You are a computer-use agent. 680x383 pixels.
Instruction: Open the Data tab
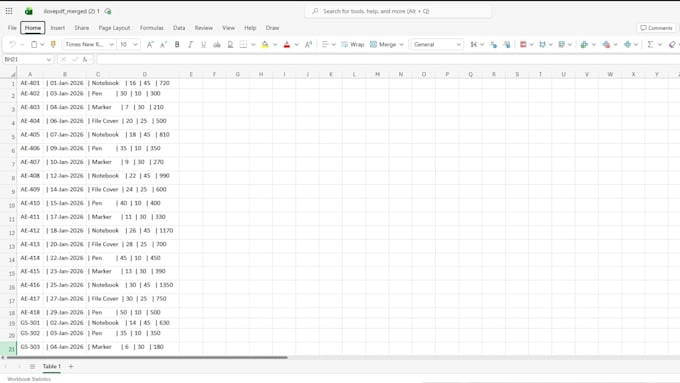coord(179,28)
